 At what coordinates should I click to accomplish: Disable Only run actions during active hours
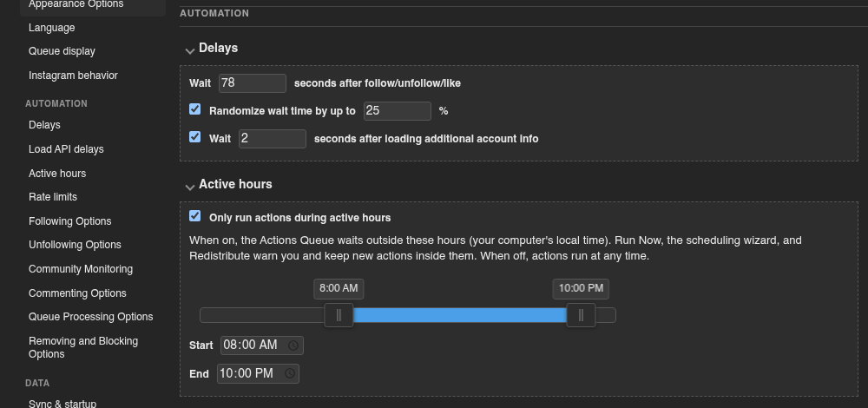coord(194,216)
